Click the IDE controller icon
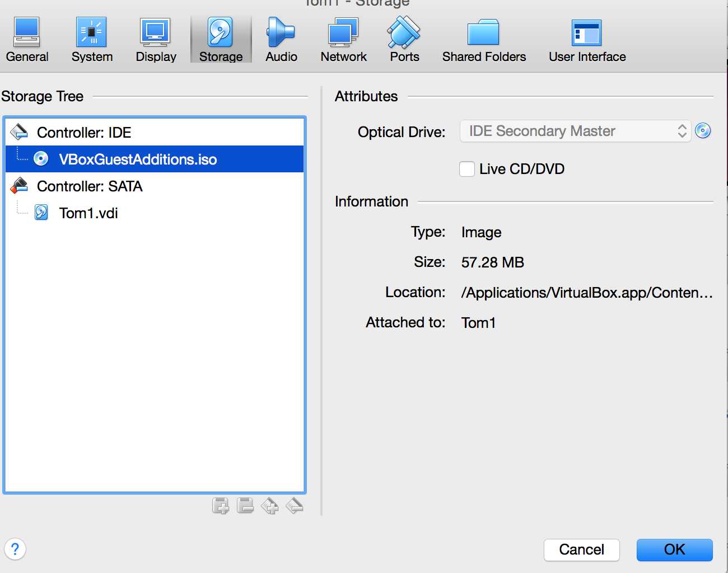 [19, 131]
